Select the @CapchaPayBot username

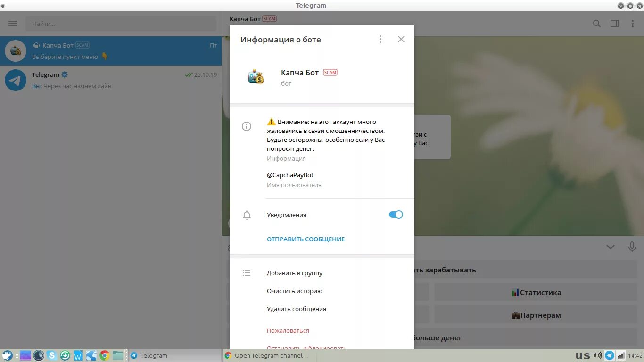pyautogui.click(x=290, y=175)
